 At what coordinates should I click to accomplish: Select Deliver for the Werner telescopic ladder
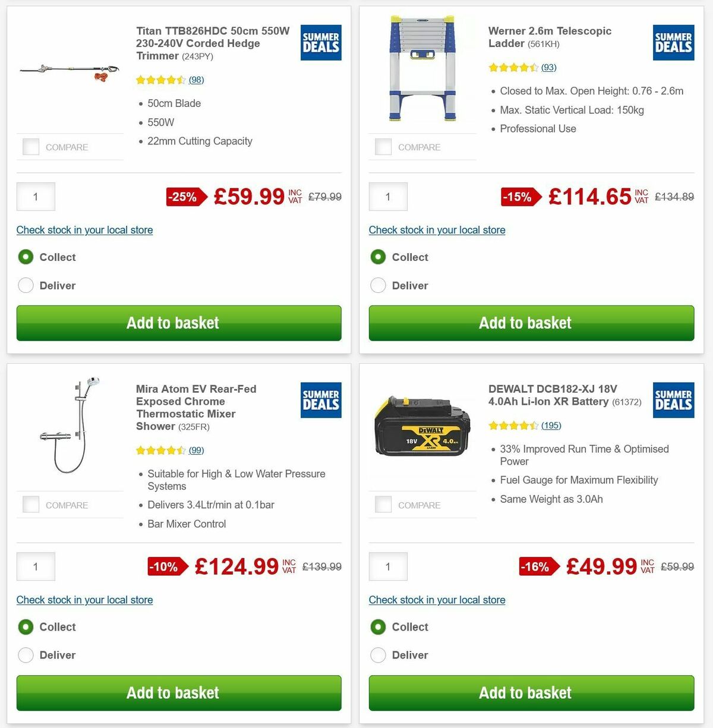pos(378,285)
